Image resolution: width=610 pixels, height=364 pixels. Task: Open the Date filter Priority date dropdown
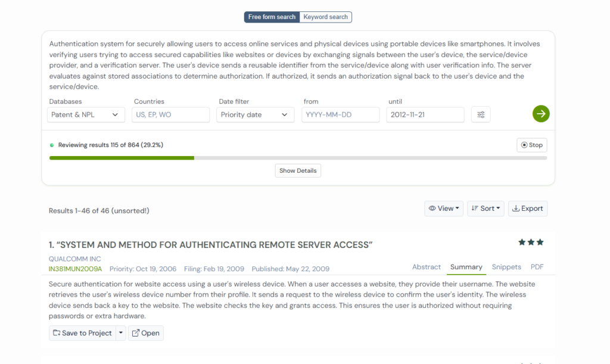tap(255, 114)
